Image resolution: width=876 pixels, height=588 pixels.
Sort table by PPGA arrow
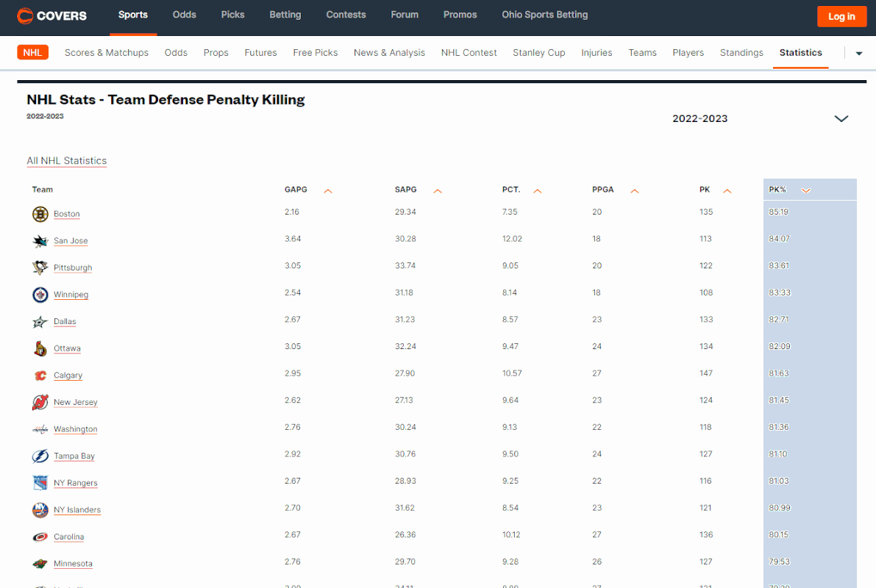pyautogui.click(x=635, y=191)
